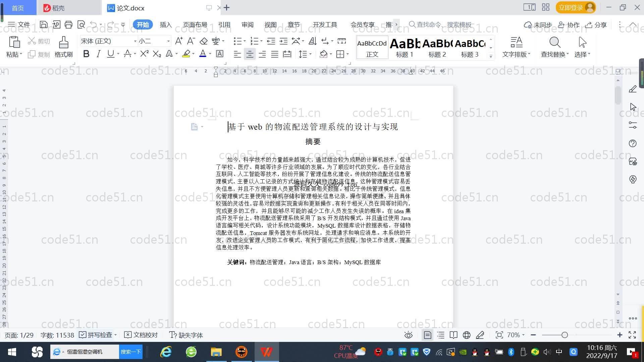Expand line spacing dropdown

(311, 54)
